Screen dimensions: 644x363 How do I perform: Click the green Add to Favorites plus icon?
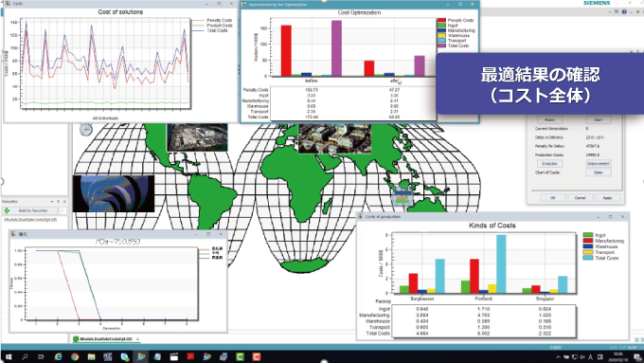pos(7,210)
